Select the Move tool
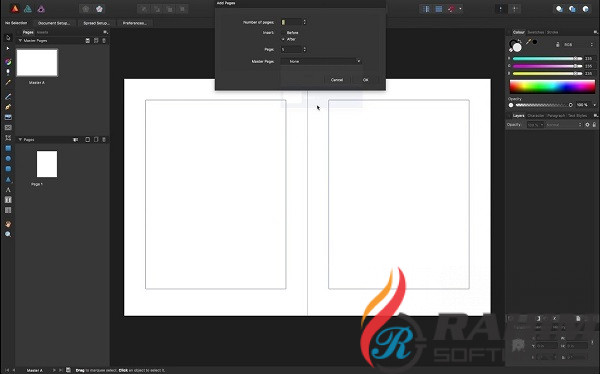The width and height of the screenshot is (600, 374). pos(8,38)
